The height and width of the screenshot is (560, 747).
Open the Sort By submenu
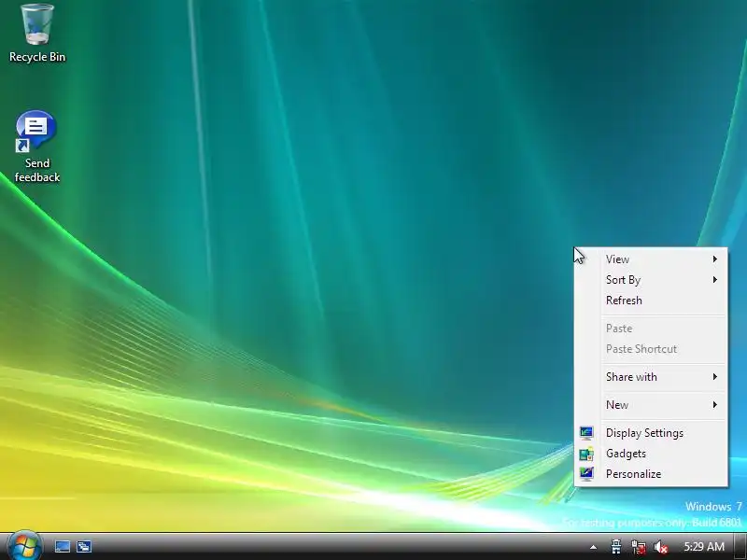pos(651,279)
